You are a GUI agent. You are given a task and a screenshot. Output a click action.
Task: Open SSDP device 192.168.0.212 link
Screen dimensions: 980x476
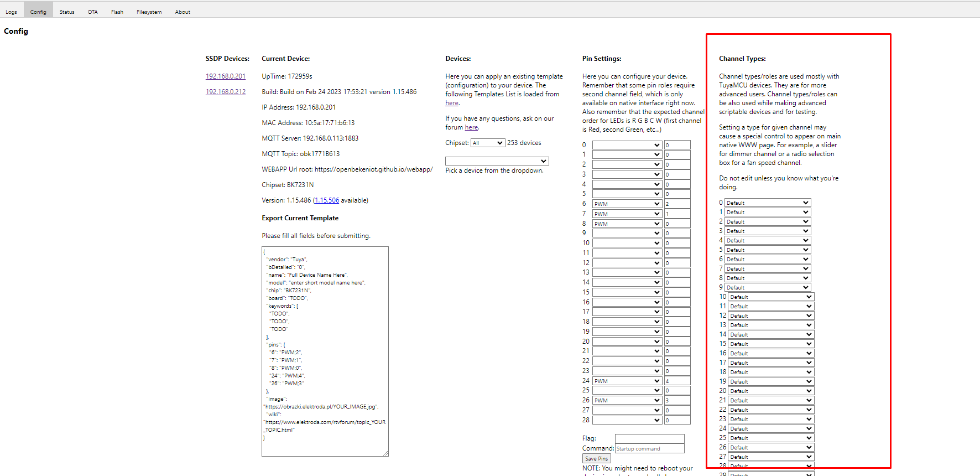point(226,92)
